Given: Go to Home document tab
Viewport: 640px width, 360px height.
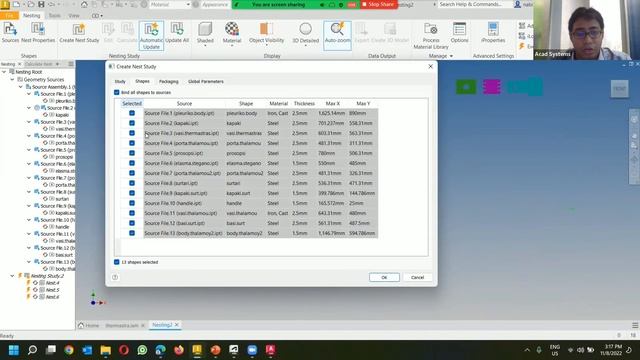Looking at the screenshot, I should pyautogui.click(x=89, y=325).
